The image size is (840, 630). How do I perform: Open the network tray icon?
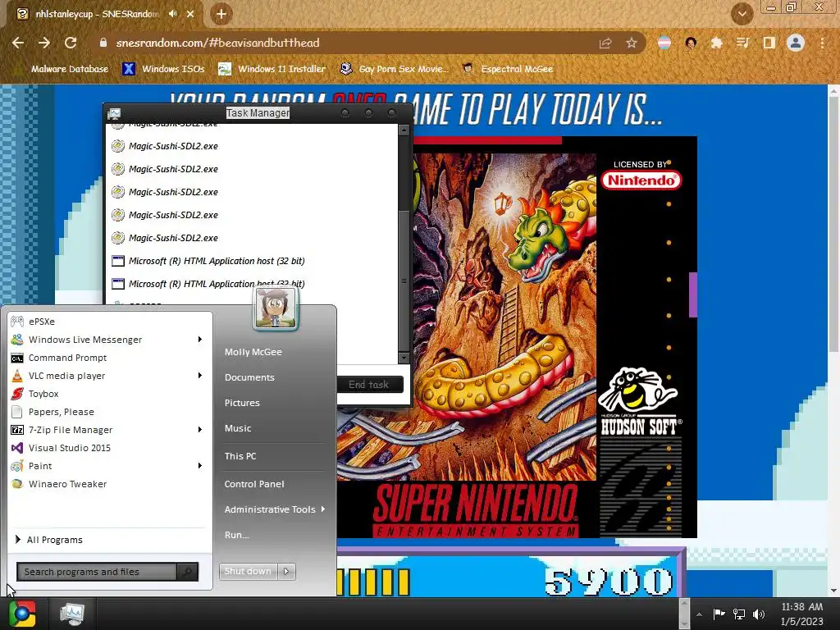[x=739, y=614]
